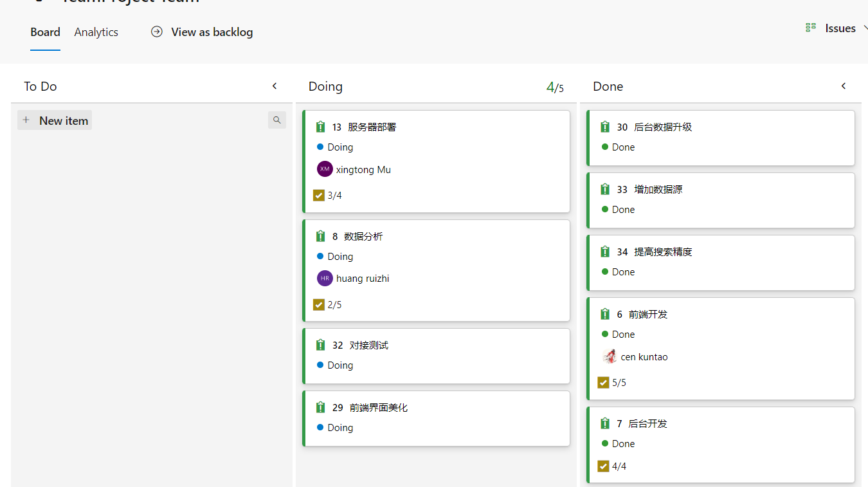Click huang ruizhi's avatar icon
This screenshot has height=487, width=868.
(x=325, y=279)
